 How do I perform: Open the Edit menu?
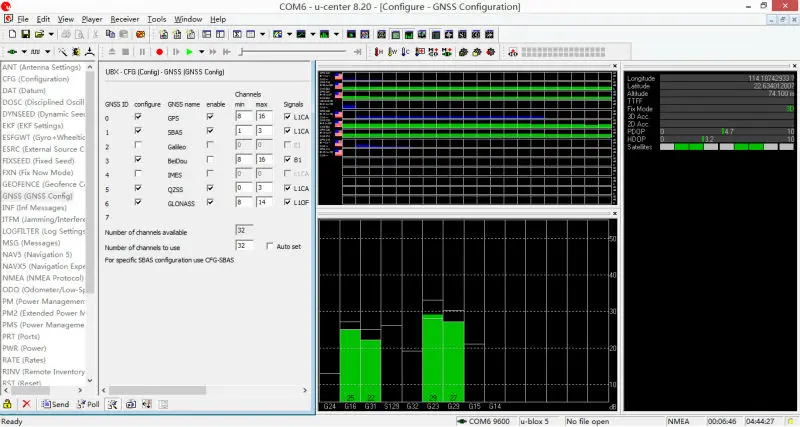[x=43, y=19]
